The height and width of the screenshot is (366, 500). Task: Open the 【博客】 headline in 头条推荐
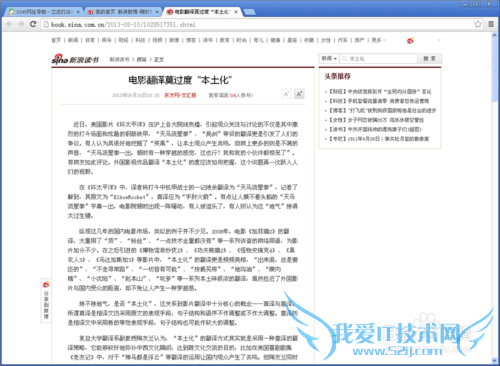point(382,110)
